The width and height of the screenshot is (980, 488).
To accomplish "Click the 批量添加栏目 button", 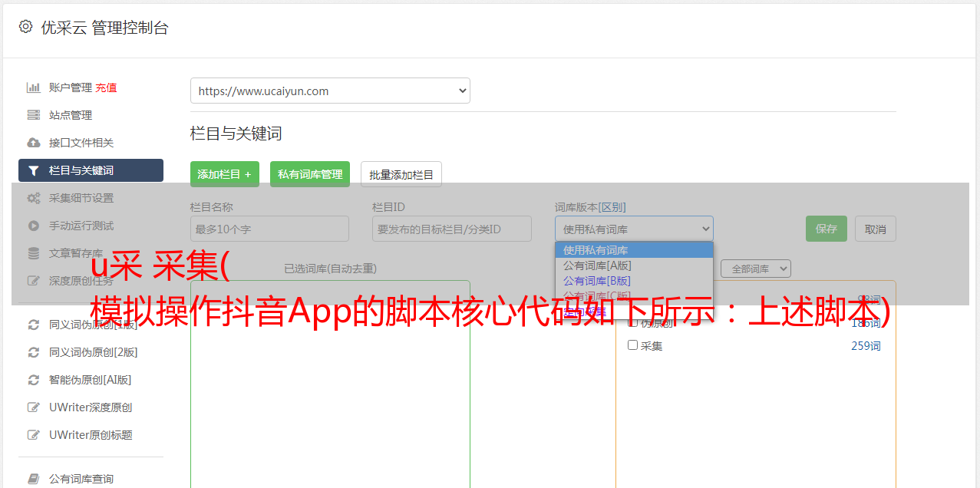I will pyautogui.click(x=401, y=174).
